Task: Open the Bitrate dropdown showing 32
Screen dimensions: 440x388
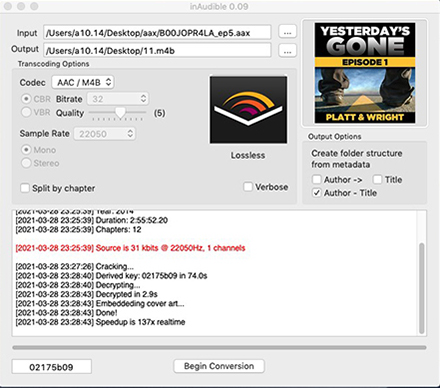Action: coord(118,99)
